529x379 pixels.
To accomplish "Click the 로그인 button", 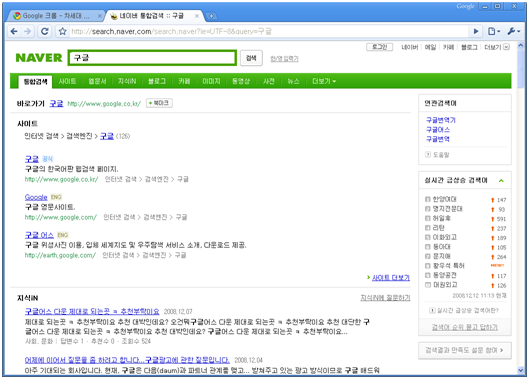I will click(x=380, y=47).
